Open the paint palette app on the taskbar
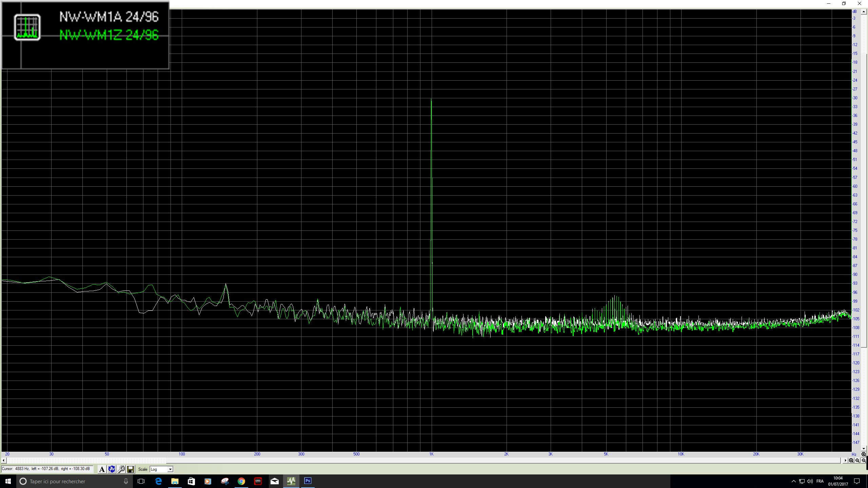868x488 pixels. [225, 481]
